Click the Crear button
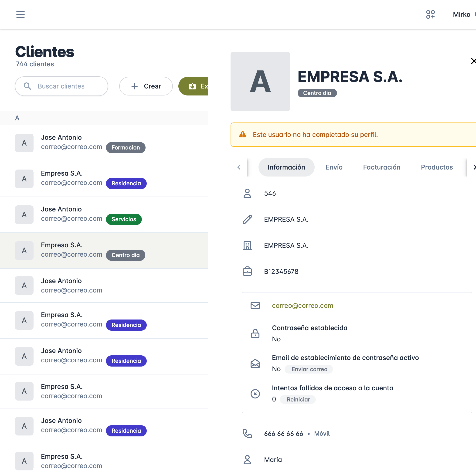This screenshot has height=476, width=476. [x=146, y=86]
